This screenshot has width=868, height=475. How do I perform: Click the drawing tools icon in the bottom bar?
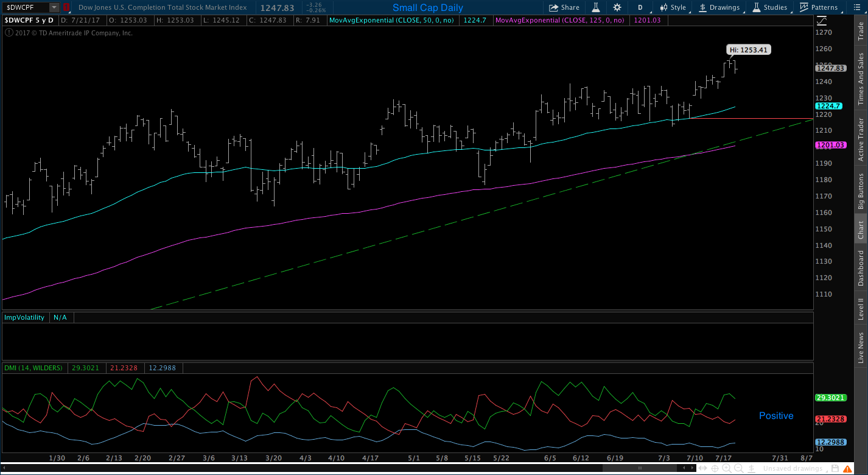(752, 468)
